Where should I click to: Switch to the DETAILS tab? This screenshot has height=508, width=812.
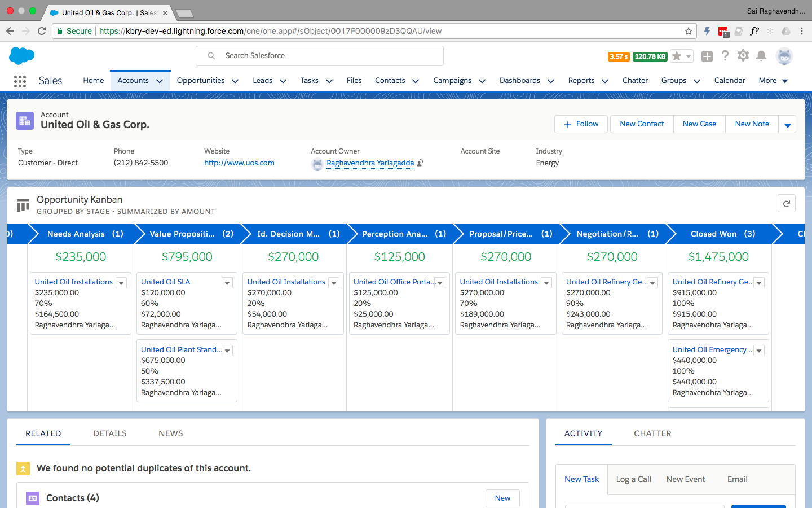click(110, 433)
